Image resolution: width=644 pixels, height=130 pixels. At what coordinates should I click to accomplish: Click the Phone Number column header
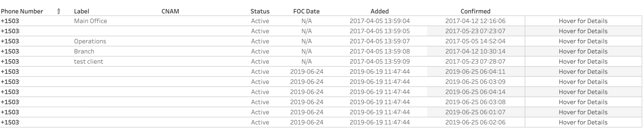click(22, 11)
